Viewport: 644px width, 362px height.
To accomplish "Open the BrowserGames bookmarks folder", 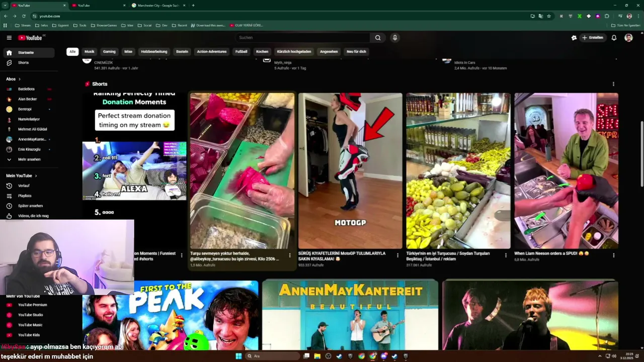I will tap(104, 25).
